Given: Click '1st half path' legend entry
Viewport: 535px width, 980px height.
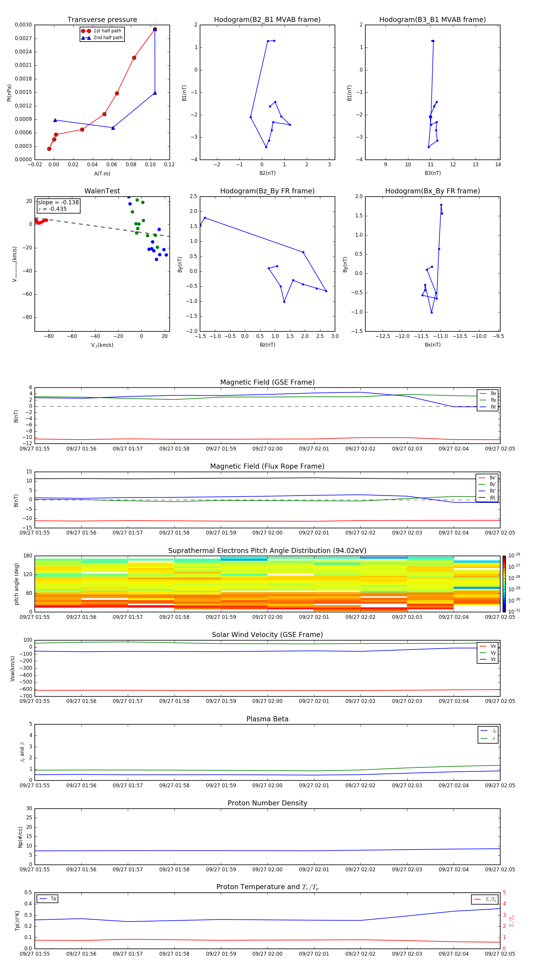Looking at the screenshot, I should pyautogui.click(x=102, y=31).
